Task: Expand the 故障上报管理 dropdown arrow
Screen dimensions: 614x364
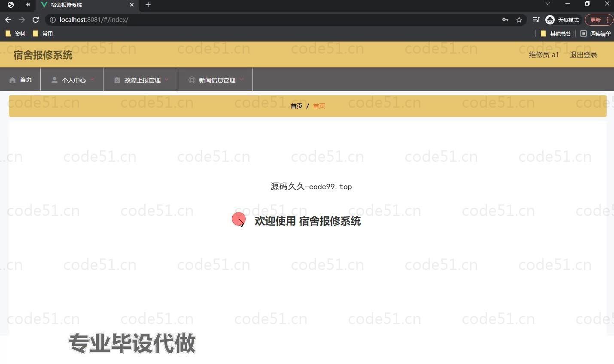Action: point(167,79)
